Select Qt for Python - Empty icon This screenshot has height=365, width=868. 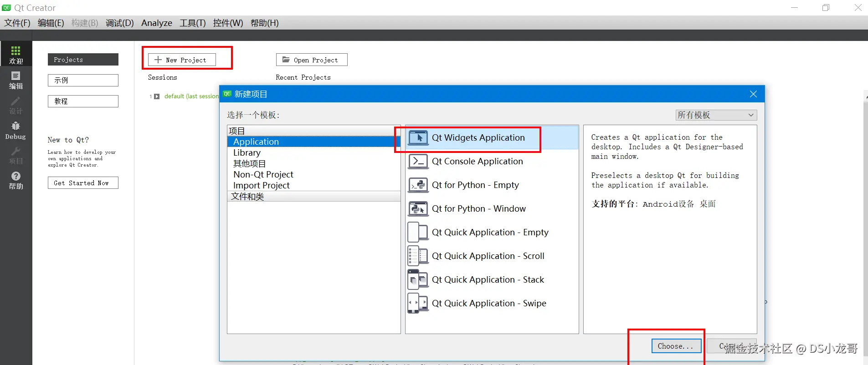[x=418, y=185]
